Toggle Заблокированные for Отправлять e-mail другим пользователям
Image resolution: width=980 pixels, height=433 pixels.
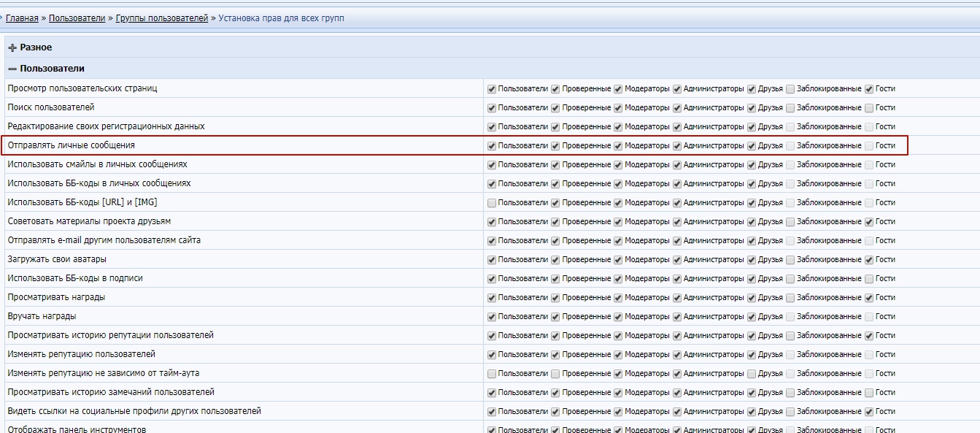(x=790, y=241)
